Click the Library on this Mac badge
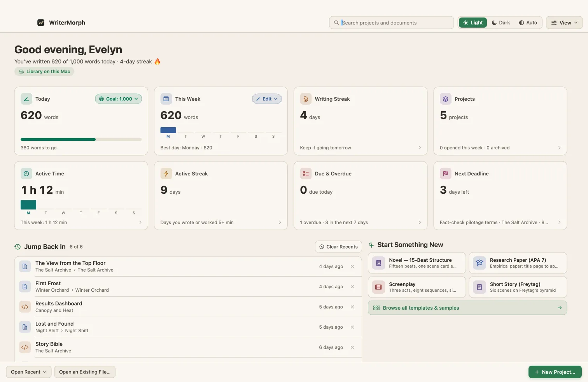Image resolution: width=588 pixels, height=382 pixels. [44, 72]
